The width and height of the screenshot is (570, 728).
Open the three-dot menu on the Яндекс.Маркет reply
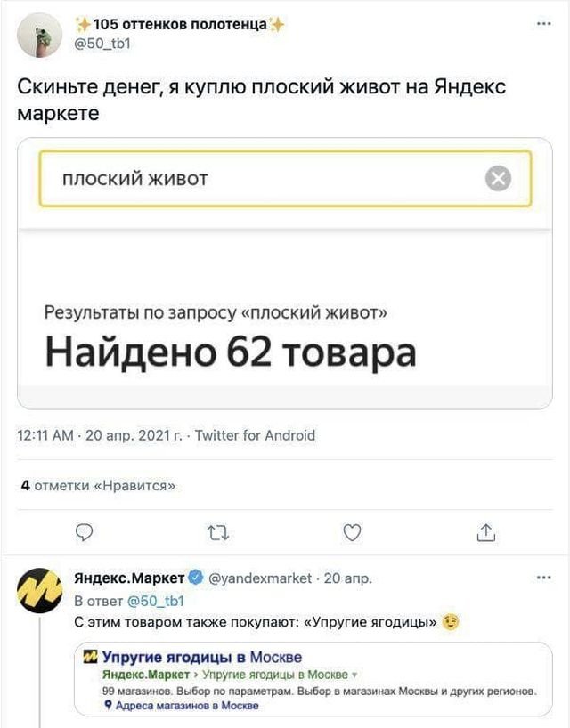tap(544, 578)
